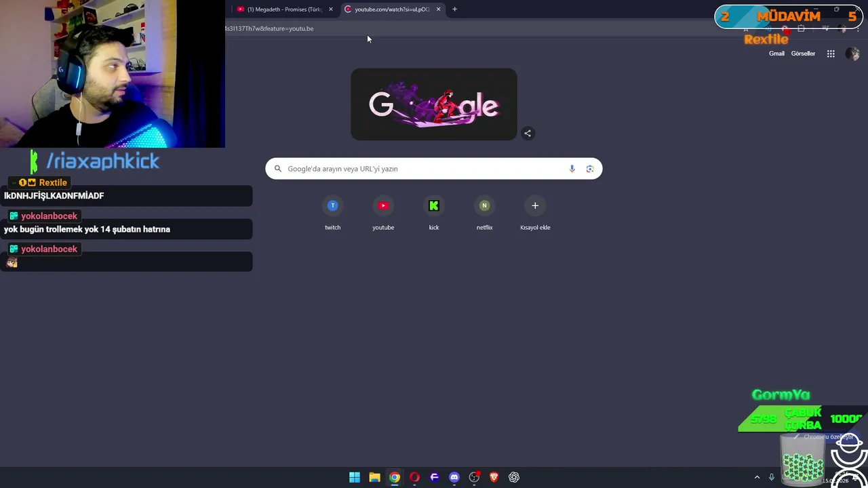The width and height of the screenshot is (868, 488).
Task: Open the youtube shortcut tile
Action: pyautogui.click(x=383, y=213)
